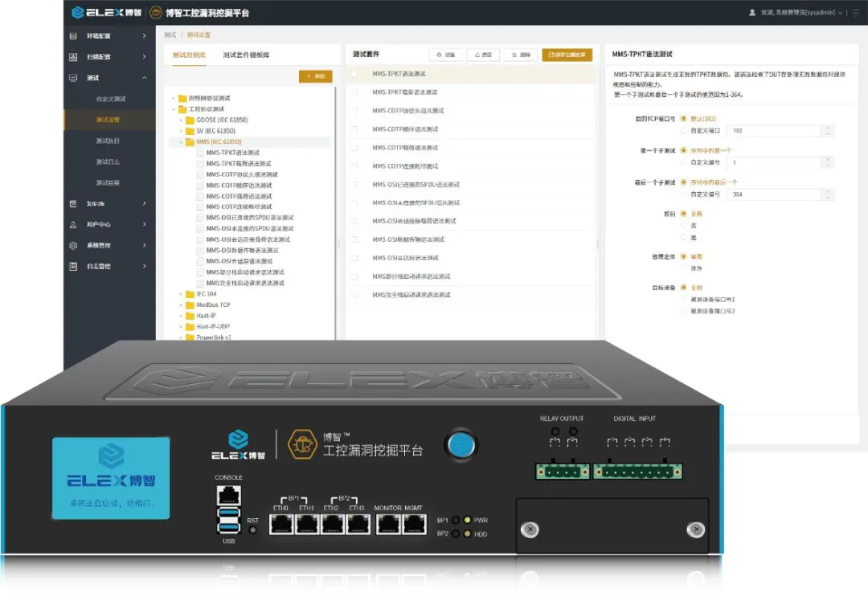Click the 日志管理 sidebar icon
Screen dimensions: 868x605
(73, 266)
